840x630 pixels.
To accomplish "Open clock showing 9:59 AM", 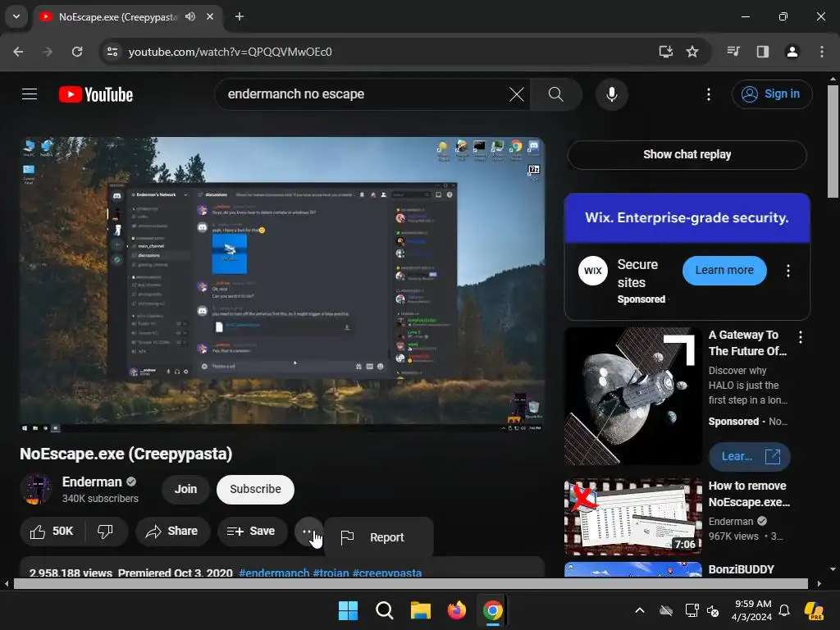I will [x=752, y=610].
